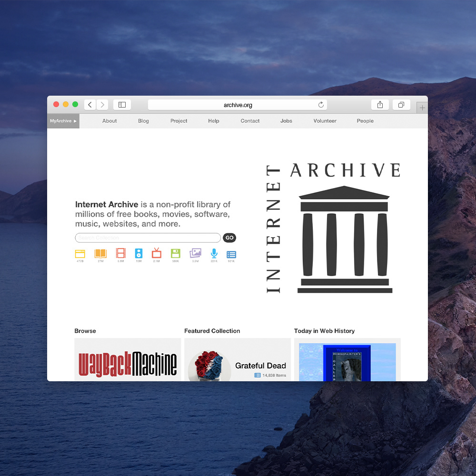Add a new tab with plus button

tap(422, 108)
